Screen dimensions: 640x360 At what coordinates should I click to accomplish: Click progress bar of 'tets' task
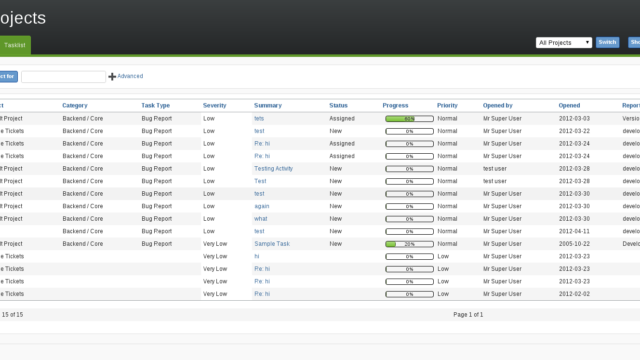tap(409, 119)
